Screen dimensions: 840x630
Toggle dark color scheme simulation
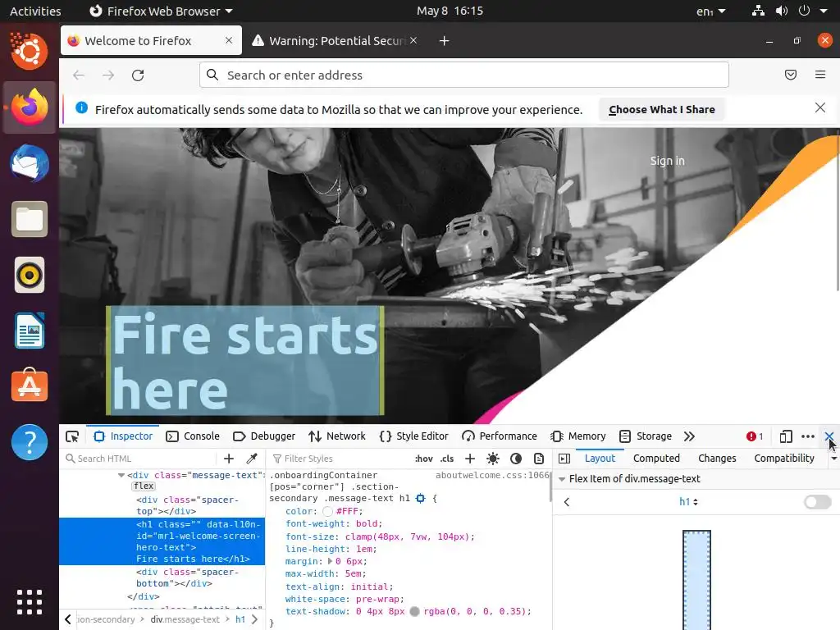[x=516, y=459]
